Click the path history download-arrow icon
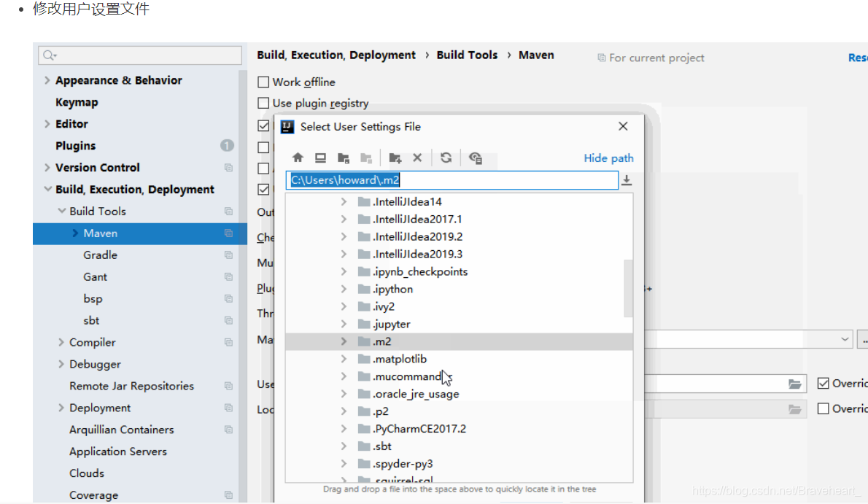Image resolution: width=868 pixels, height=504 pixels. (x=627, y=181)
